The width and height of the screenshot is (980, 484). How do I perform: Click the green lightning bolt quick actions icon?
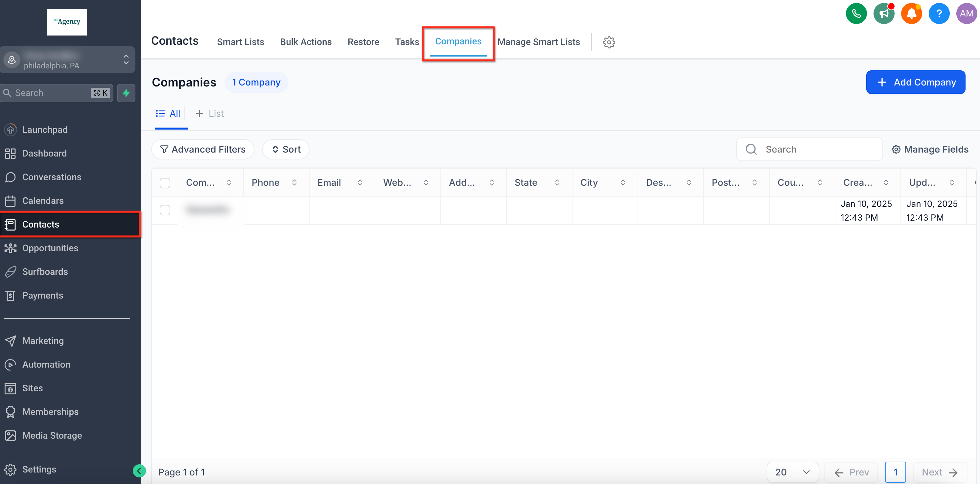(126, 93)
